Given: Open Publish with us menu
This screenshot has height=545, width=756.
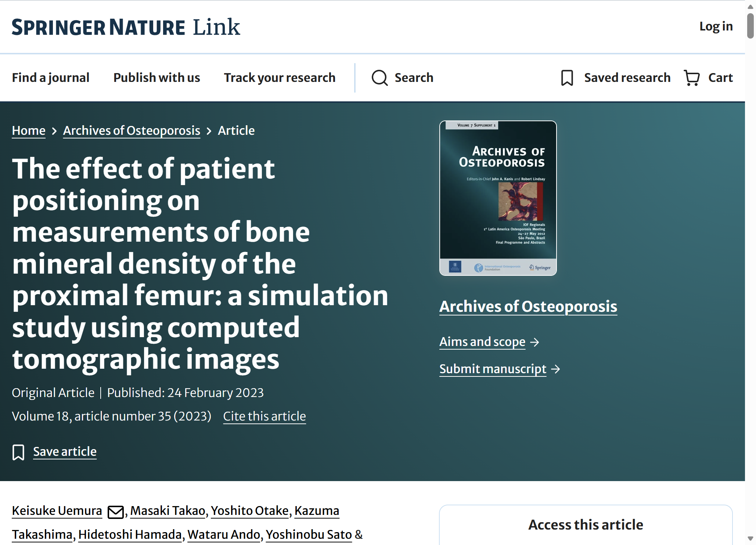Looking at the screenshot, I should tap(157, 78).
